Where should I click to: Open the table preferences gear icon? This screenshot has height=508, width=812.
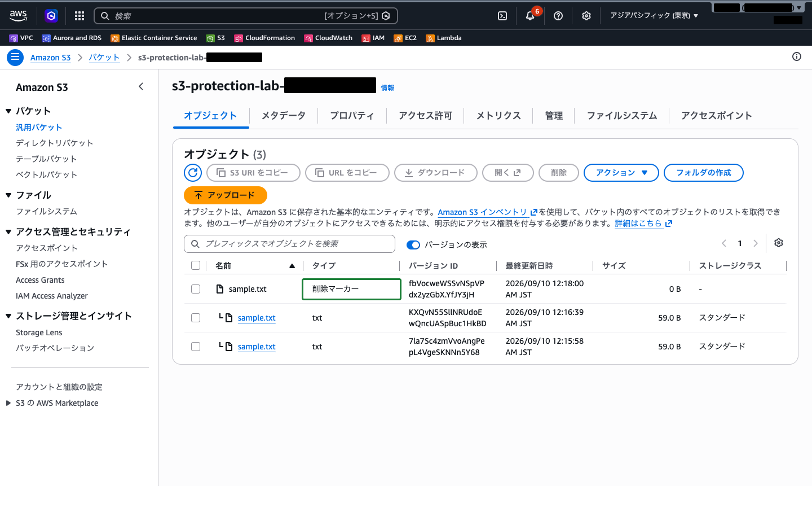point(779,243)
